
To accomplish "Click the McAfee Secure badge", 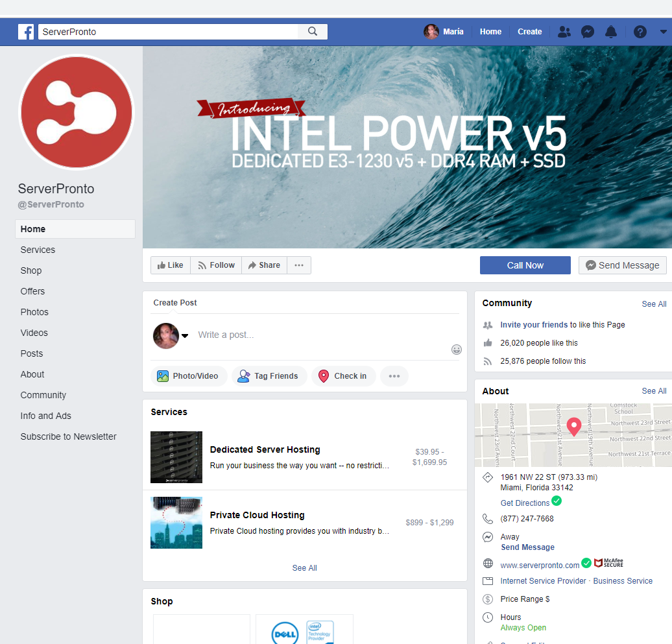I will (608, 562).
